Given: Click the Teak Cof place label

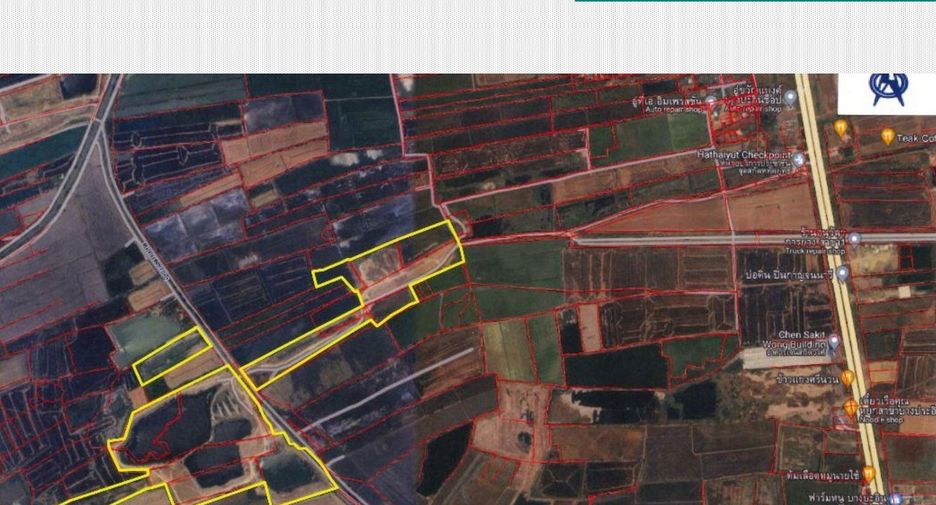Looking at the screenshot, I should click(916, 138).
